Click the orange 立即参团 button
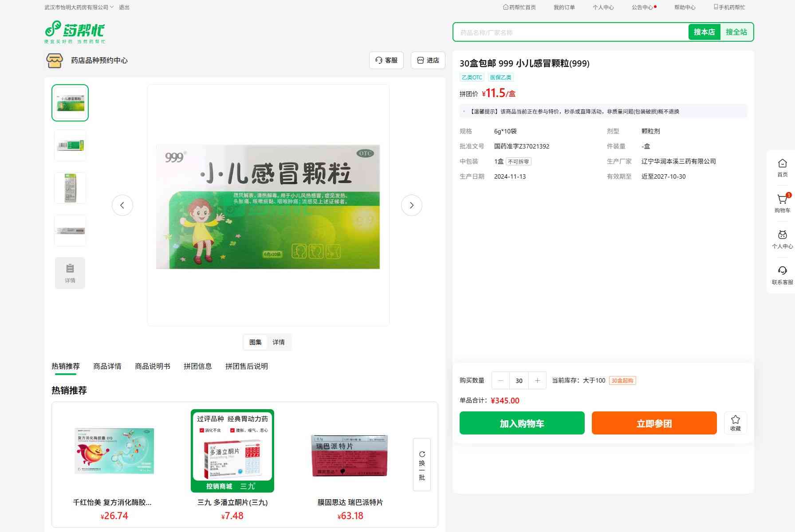The width and height of the screenshot is (795, 532). (x=654, y=423)
